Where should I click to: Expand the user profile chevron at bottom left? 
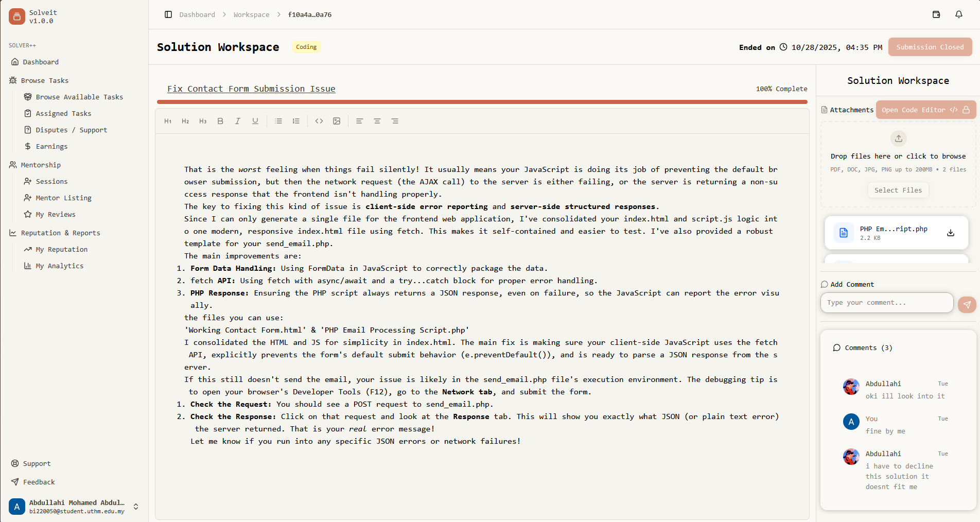point(136,507)
